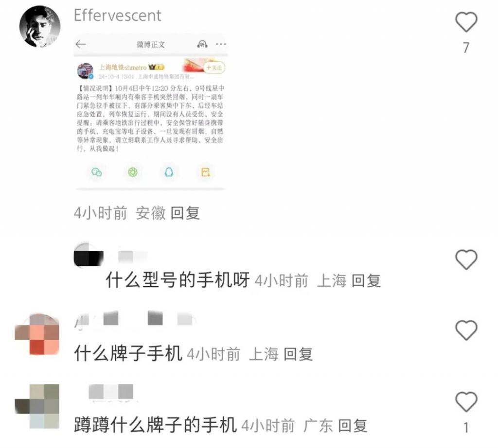
Task: Share to Moments aperture icon
Action: (x=133, y=172)
